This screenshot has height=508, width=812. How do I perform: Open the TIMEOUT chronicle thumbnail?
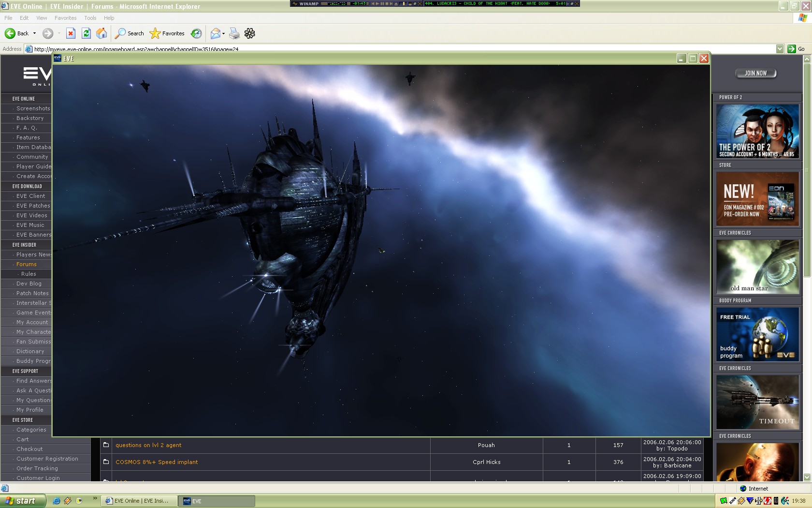[x=757, y=402]
